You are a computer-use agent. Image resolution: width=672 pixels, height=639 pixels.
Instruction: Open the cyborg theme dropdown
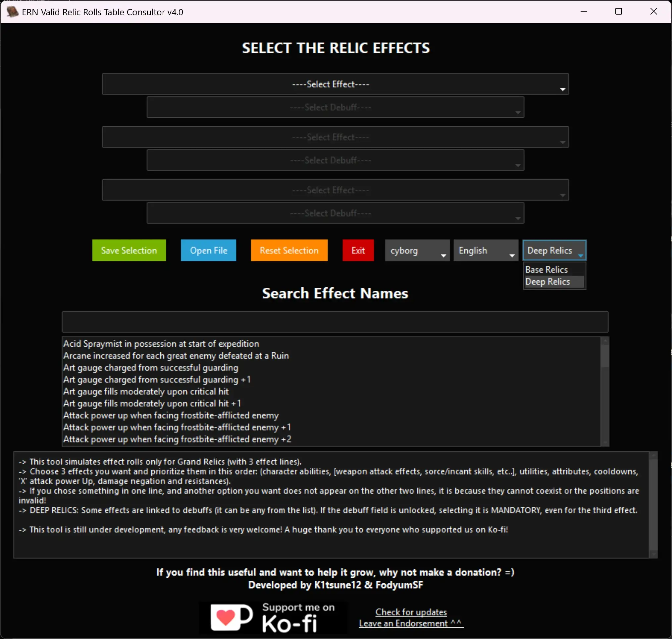click(x=417, y=250)
